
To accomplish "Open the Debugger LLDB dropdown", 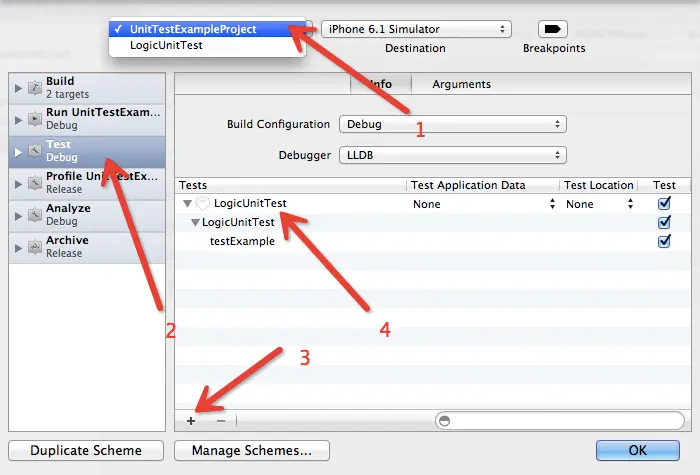I will point(452,156).
